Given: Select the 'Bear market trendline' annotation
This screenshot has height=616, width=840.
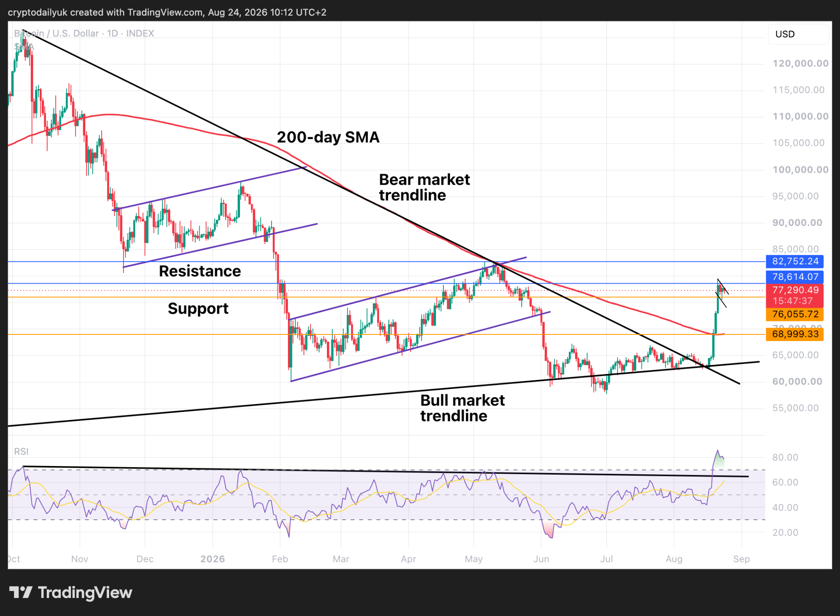Looking at the screenshot, I should [425, 187].
